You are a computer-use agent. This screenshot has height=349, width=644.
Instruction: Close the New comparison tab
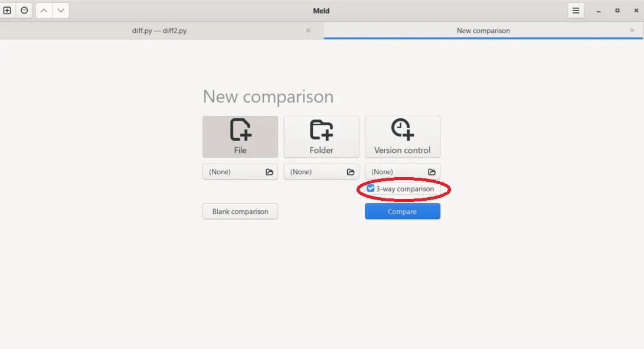click(632, 31)
